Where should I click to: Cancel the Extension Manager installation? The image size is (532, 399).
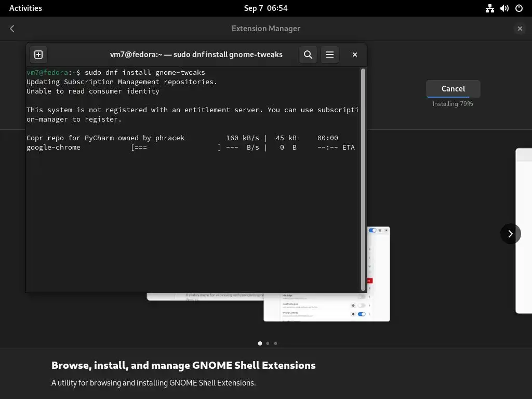453,88
